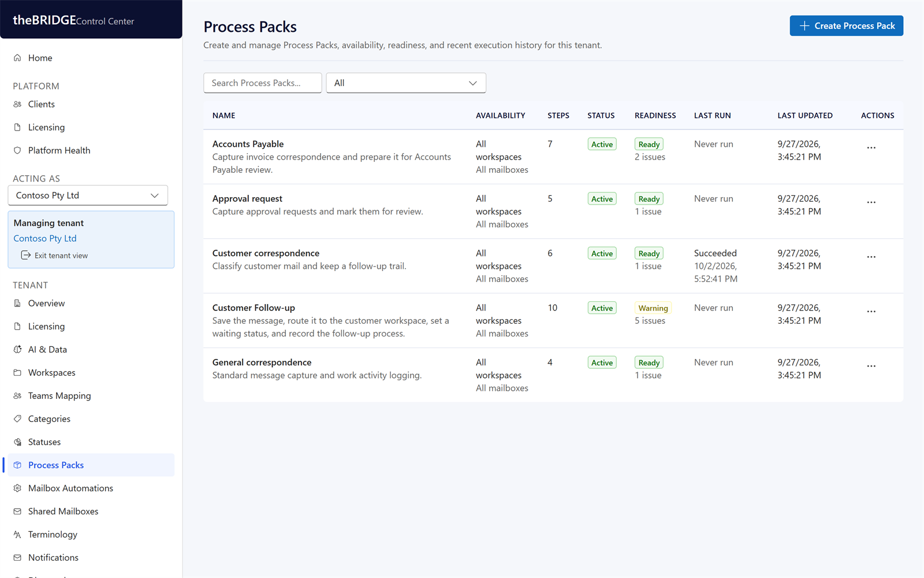This screenshot has height=578, width=924.
Task: Open actions menu for Accounts Payable
Action: pyautogui.click(x=871, y=147)
